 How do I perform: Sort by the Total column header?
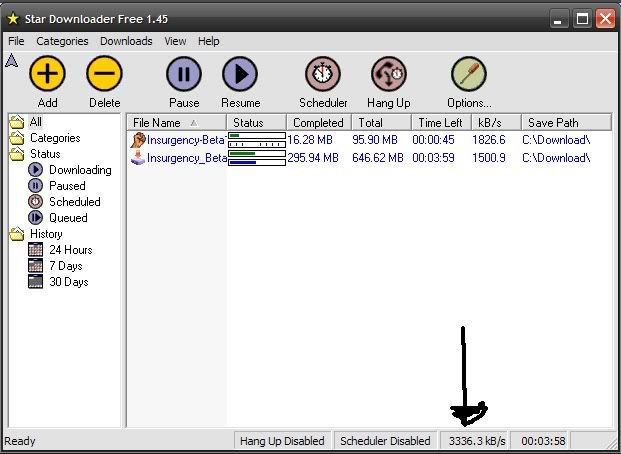[x=382, y=123]
